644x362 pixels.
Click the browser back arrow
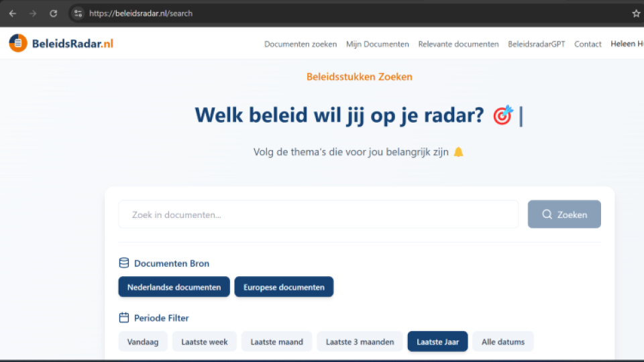[x=12, y=13]
